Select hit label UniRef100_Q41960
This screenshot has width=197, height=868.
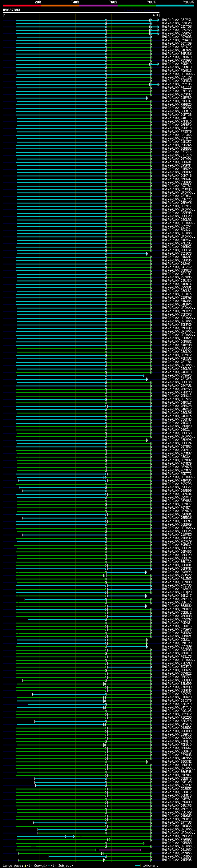tap(176, 850)
